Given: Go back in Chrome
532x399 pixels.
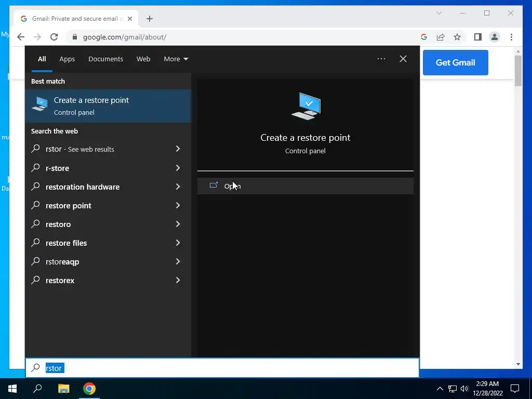Looking at the screenshot, I should click(21, 37).
